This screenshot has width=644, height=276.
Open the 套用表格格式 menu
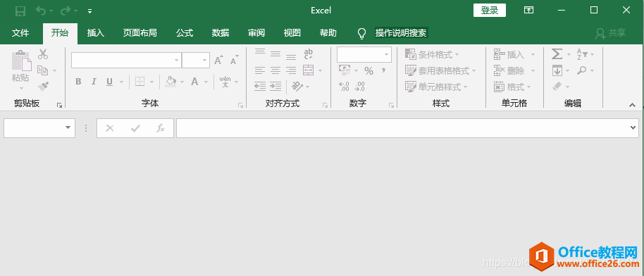point(440,70)
